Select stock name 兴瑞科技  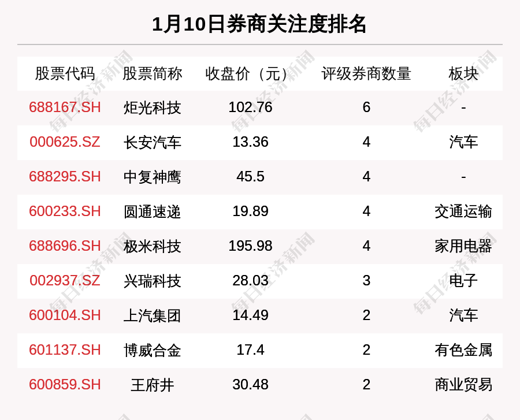coord(152,281)
